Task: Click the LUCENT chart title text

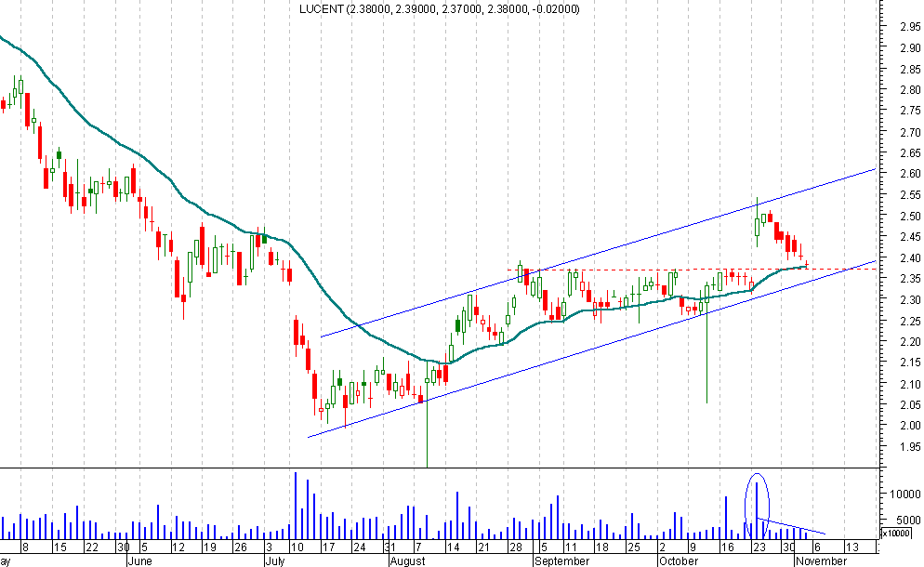Action: (x=439, y=9)
